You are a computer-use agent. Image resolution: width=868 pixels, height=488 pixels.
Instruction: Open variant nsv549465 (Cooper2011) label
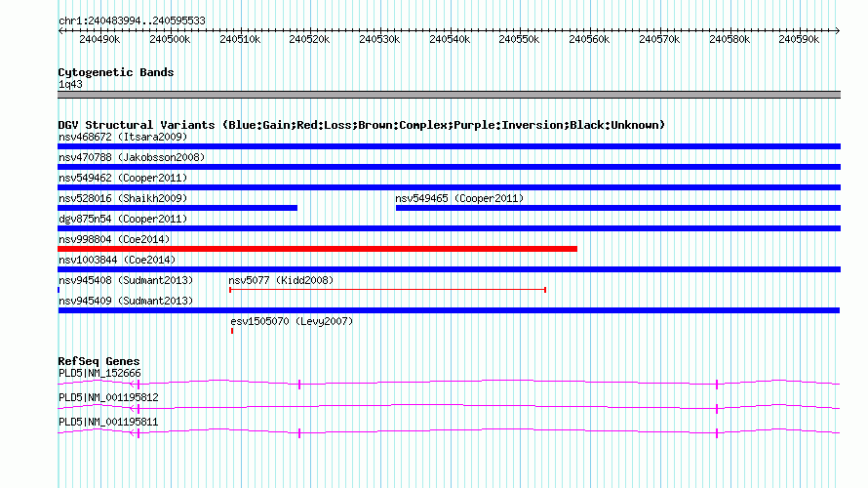click(459, 198)
